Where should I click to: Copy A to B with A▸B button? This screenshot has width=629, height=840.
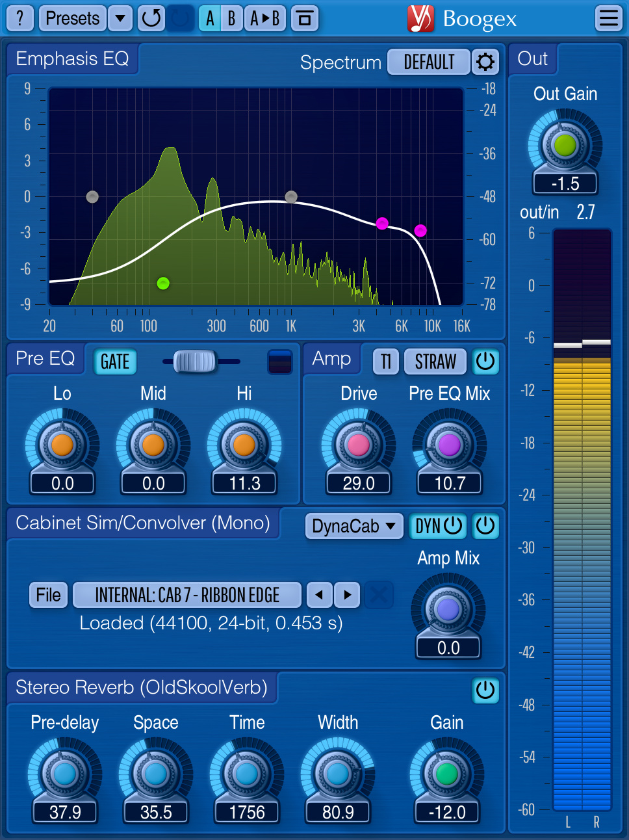point(265,18)
